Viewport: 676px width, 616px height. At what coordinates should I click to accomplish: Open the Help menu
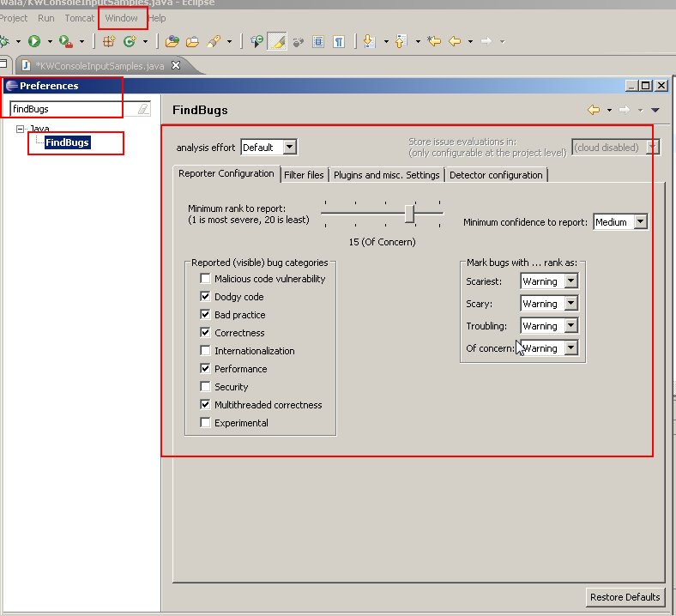coord(156,18)
